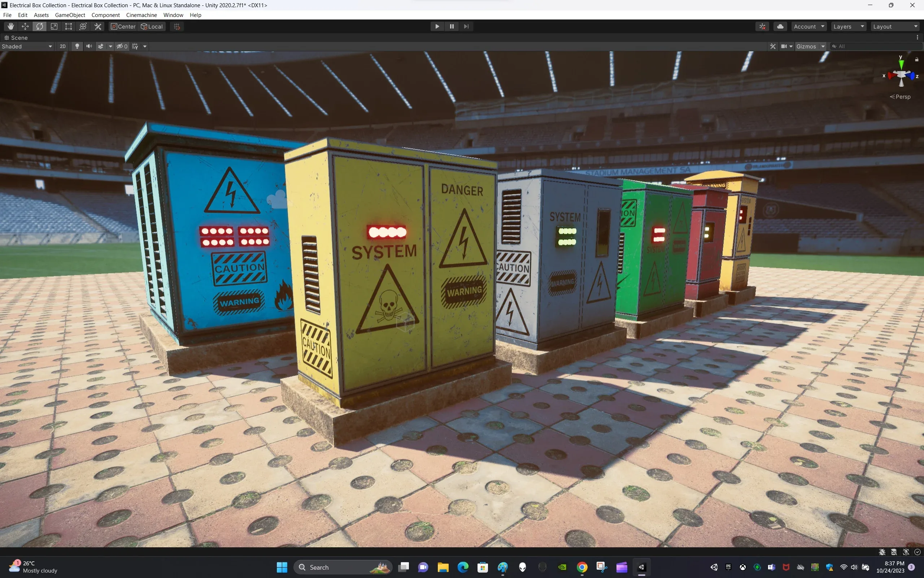
Task: Open Scene component editor tools icon
Action: (x=773, y=46)
